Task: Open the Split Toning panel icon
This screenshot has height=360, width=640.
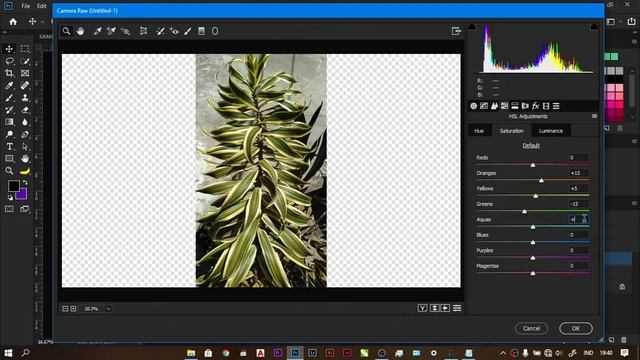Action: click(515, 106)
